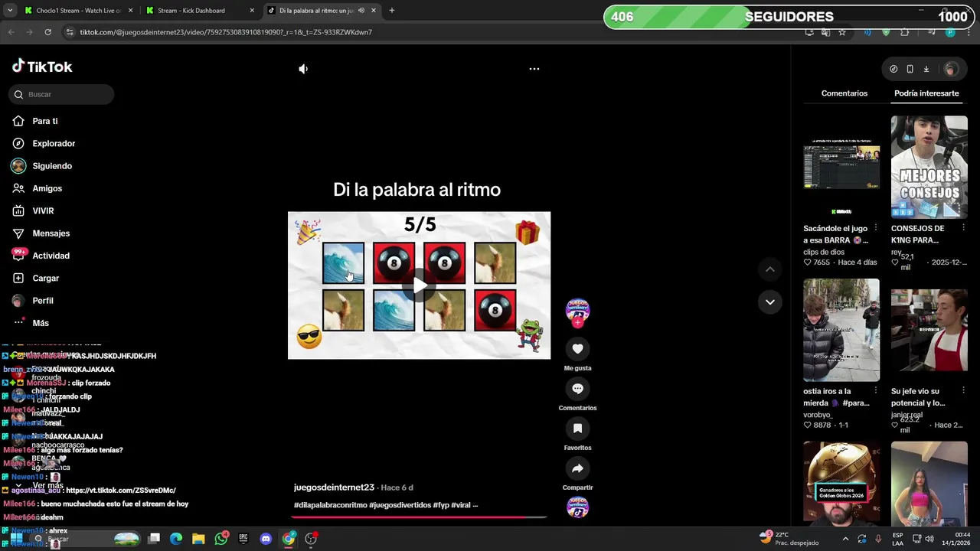Click the TikTok logo
The image size is (980, 551).
coord(42,67)
